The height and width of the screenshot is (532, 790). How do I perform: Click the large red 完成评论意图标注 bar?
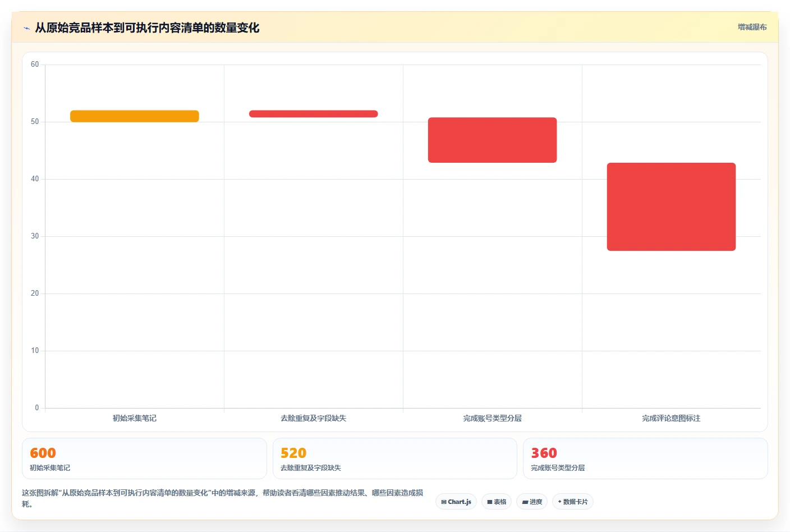[672, 207]
